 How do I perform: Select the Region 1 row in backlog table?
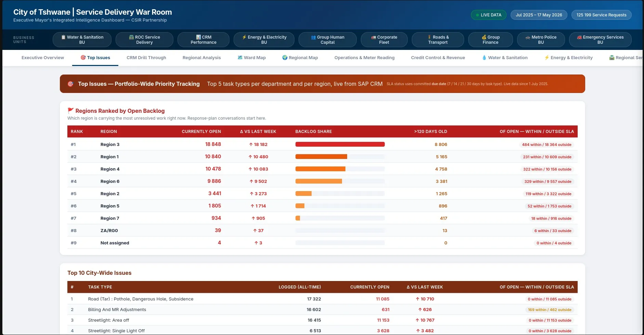322,157
